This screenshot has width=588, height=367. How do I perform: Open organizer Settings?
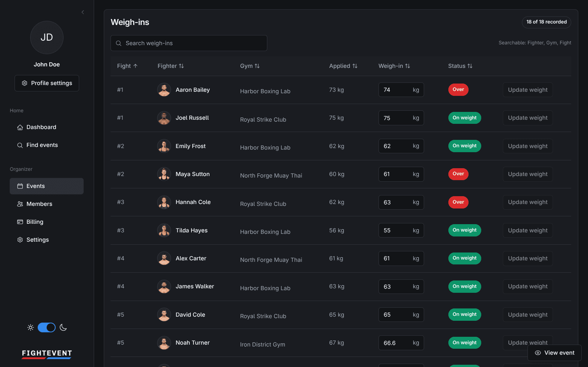coord(47,240)
